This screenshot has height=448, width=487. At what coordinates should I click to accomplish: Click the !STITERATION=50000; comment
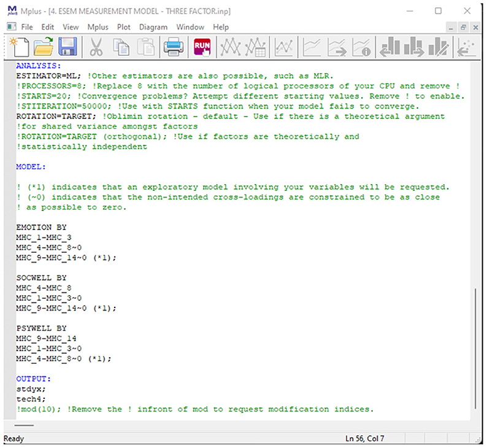point(64,106)
